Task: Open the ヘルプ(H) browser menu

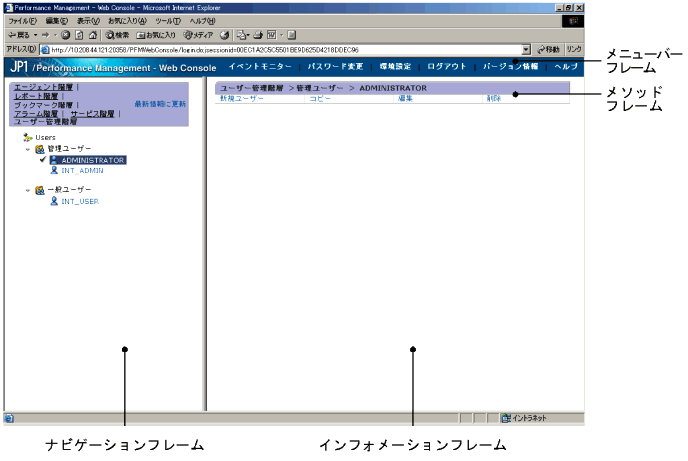Action: (202, 21)
